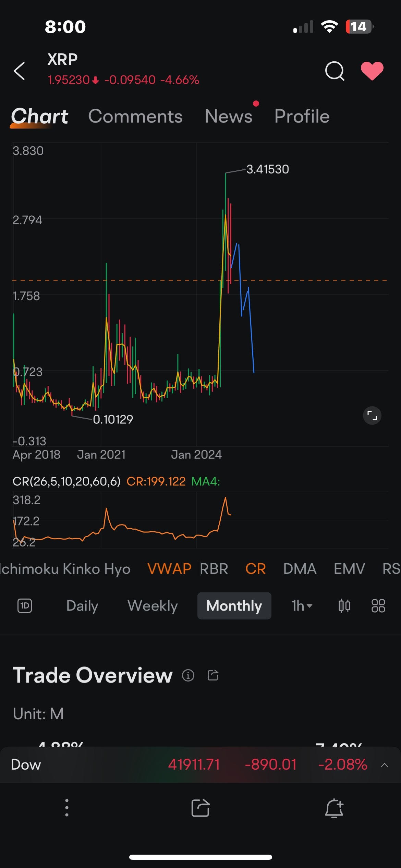Show Trade Overview info tooltip
The image size is (401, 868).
click(188, 675)
